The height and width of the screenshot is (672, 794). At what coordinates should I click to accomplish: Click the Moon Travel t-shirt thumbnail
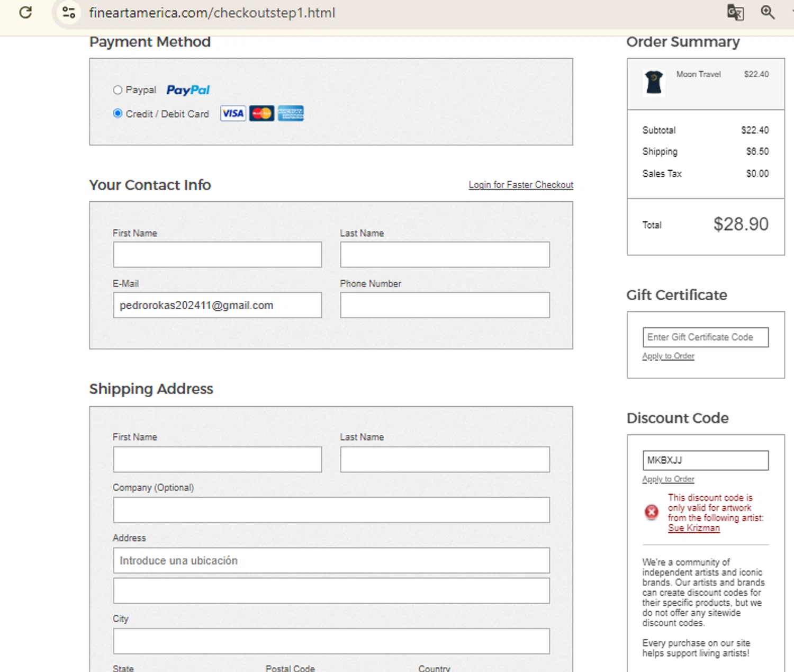point(654,83)
